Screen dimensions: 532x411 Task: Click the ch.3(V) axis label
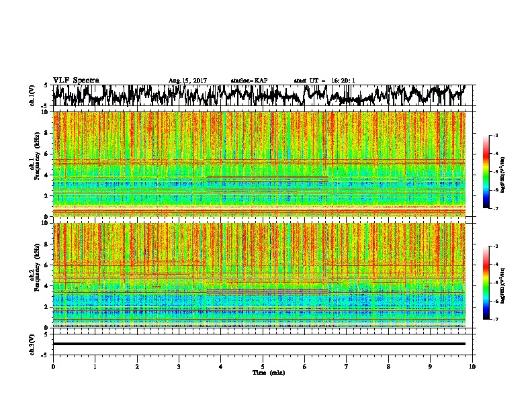tap(32, 345)
